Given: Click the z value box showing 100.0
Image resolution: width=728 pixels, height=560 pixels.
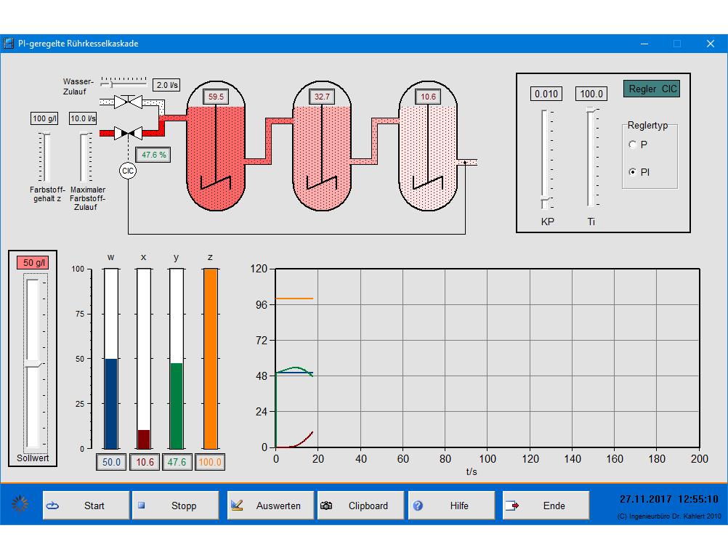Looking at the screenshot, I should point(210,462).
